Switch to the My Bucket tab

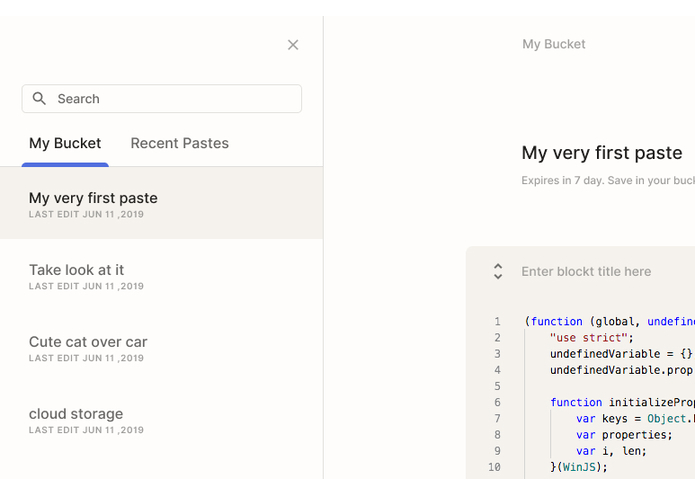pyautogui.click(x=65, y=144)
